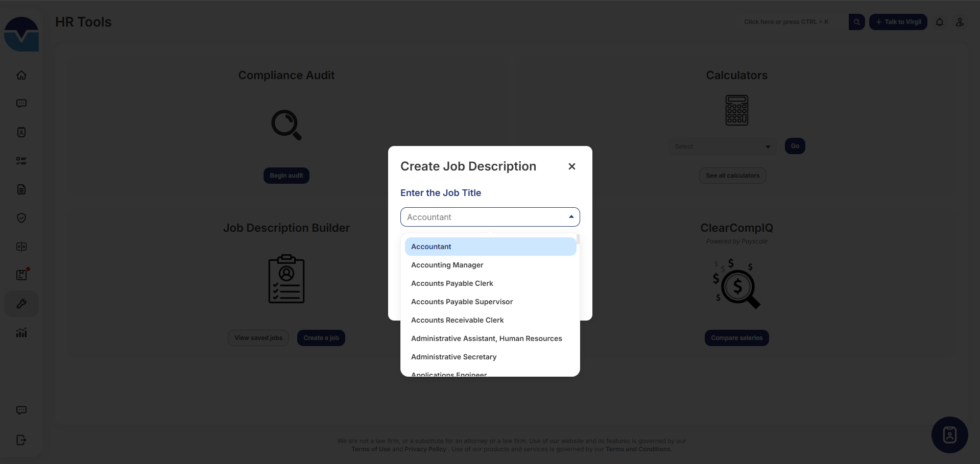
Task: Open the calculators Select dropdown
Action: pyautogui.click(x=723, y=146)
